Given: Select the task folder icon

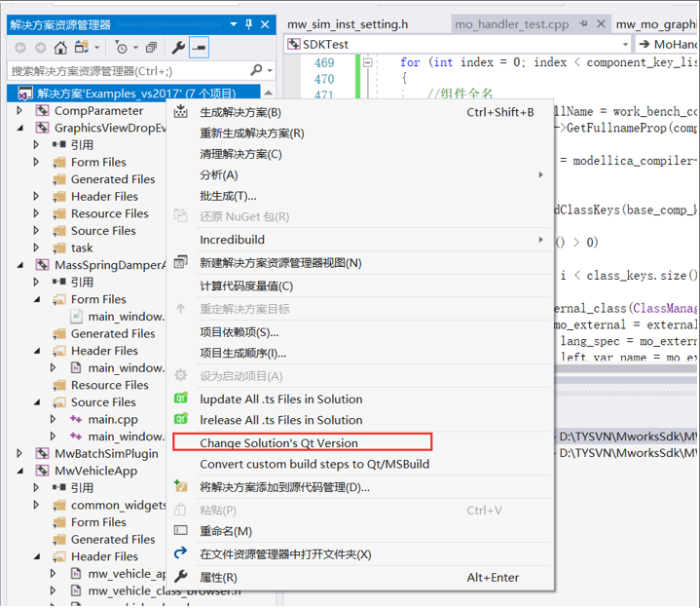Looking at the screenshot, I should [x=59, y=247].
